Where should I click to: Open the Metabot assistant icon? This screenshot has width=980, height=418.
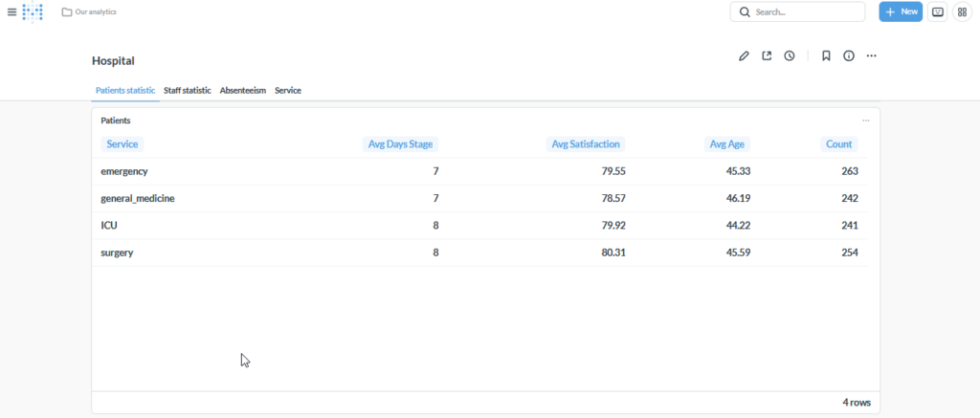[x=937, y=11]
